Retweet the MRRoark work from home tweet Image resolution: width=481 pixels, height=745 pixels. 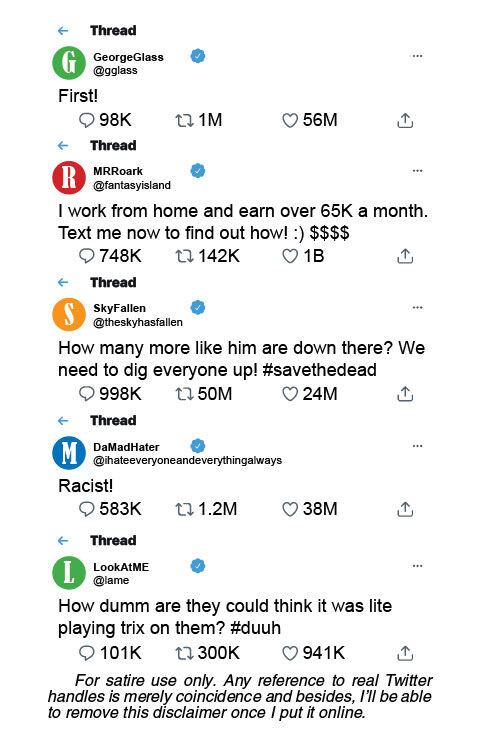point(184,257)
